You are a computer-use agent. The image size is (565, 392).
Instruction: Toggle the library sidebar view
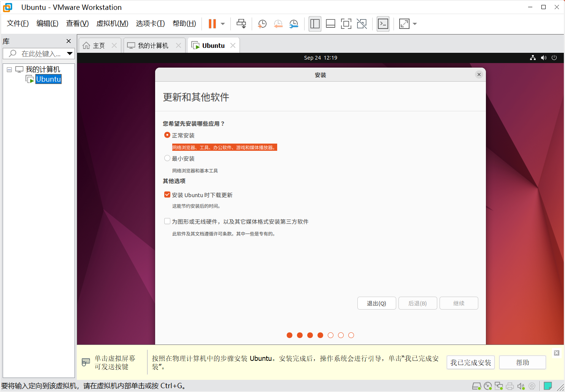(x=315, y=24)
